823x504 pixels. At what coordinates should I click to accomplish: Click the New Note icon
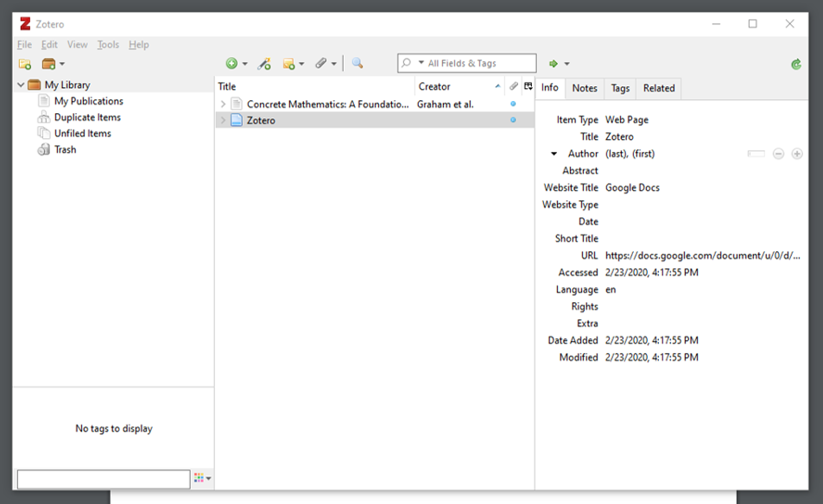pyautogui.click(x=288, y=64)
